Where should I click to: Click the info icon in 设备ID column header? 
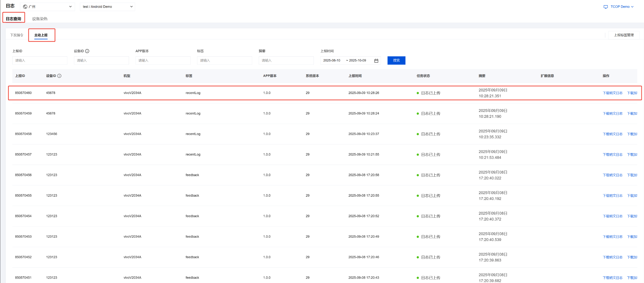coord(59,76)
